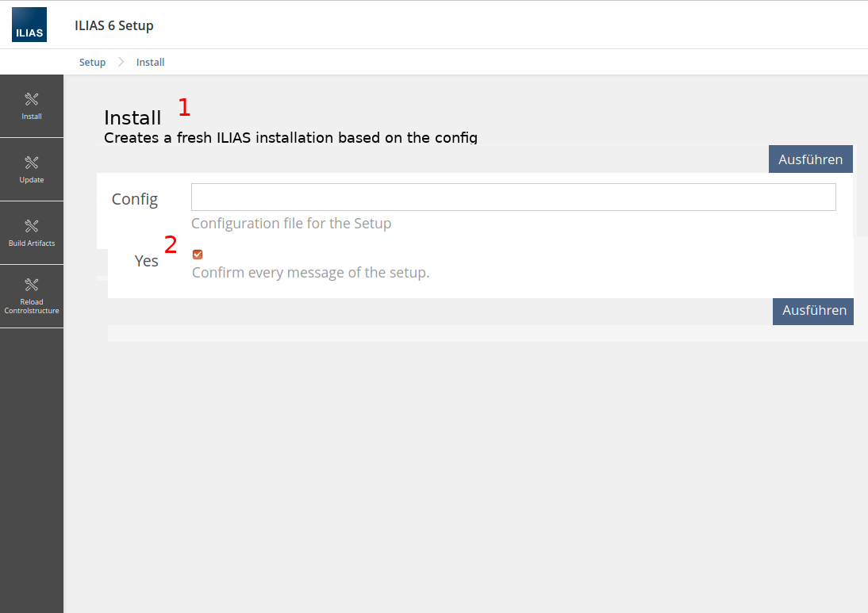Click the 'ILIAS 6 Setup' header title

tap(114, 25)
